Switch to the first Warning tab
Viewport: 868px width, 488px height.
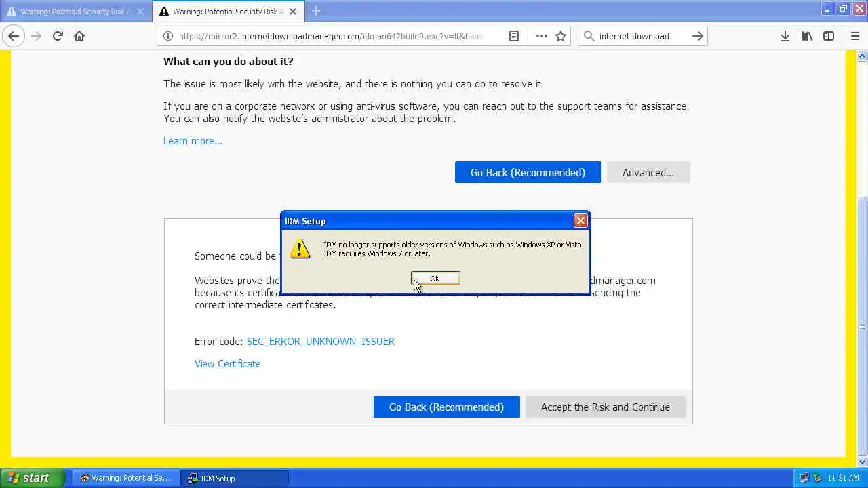75,12
